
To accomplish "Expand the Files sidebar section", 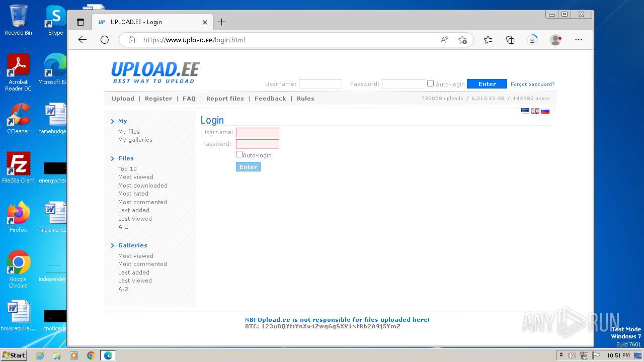I will [x=126, y=158].
